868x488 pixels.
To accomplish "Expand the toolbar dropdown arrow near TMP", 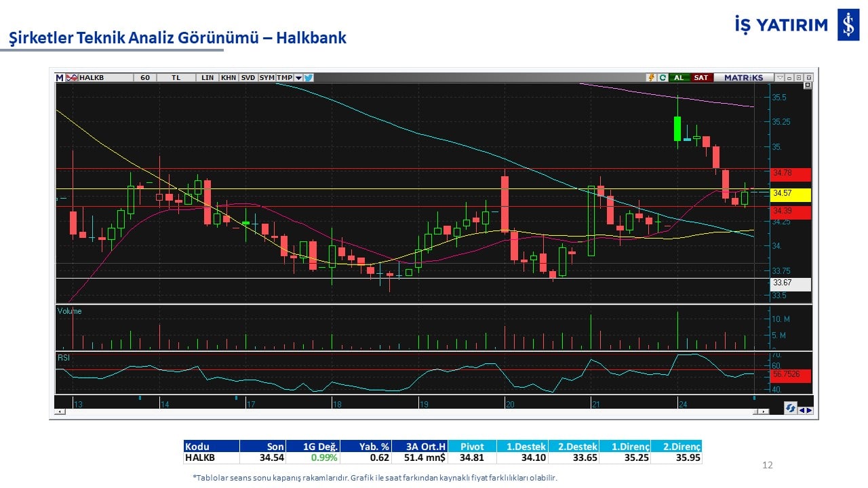I will 298,77.
